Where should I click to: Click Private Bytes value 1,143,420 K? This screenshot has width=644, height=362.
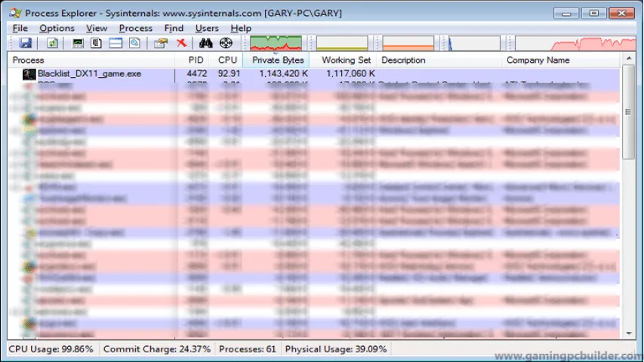283,73
